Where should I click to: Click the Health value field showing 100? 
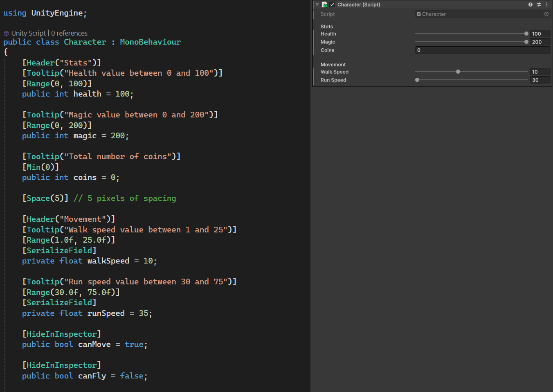point(540,34)
